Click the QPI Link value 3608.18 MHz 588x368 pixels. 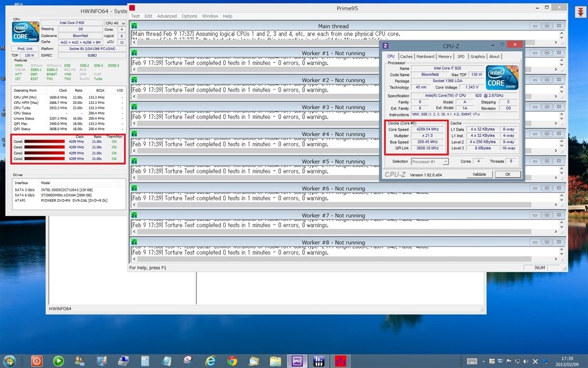[x=427, y=148]
